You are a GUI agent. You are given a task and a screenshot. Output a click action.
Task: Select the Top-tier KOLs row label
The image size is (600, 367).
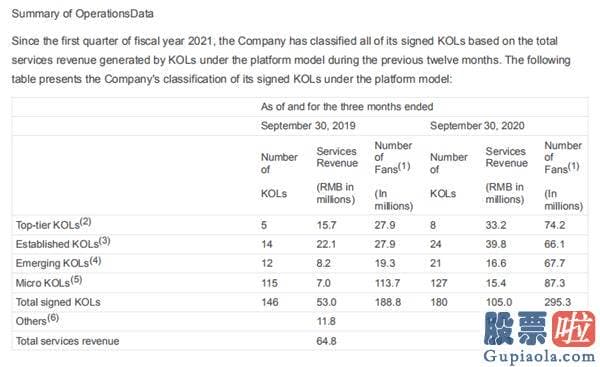(53, 224)
